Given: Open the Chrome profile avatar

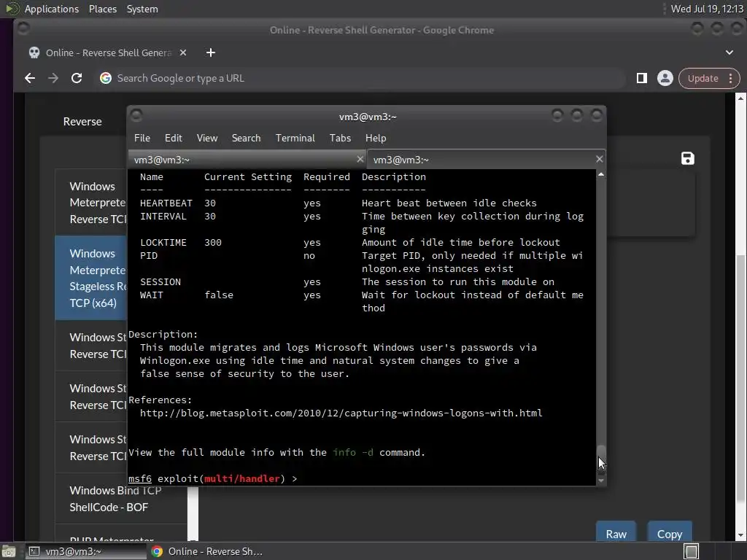Looking at the screenshot, I should click(x=665, y=78).
